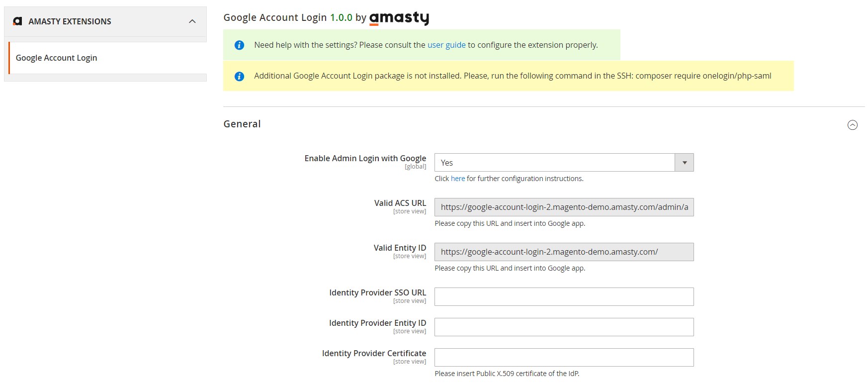Focus the Identity Provider Certificate input
The height and width of the screenshot is (385, 868).
[564, 358]
